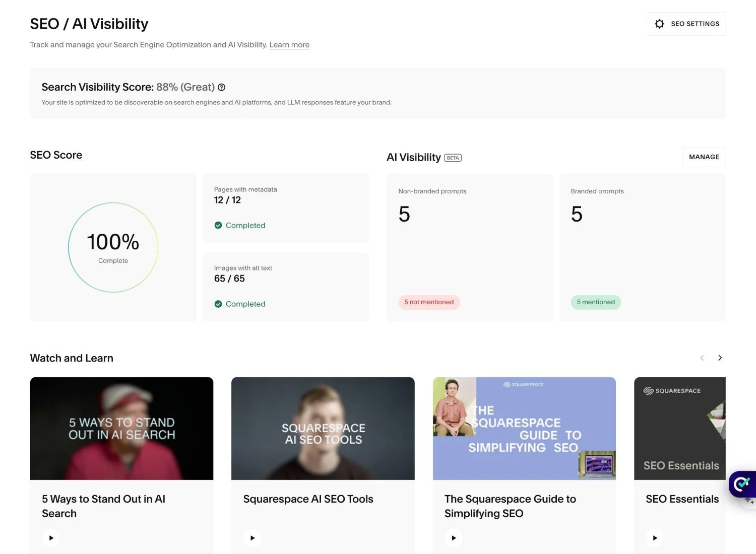Open the SEO Essentials video thumbnail
The height and width of the screenshot is (554, 756).
[x=680, y=429]
